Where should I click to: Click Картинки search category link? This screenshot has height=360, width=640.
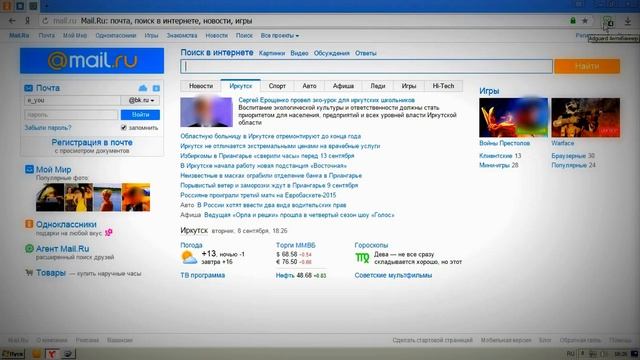(x=271, y=53)
